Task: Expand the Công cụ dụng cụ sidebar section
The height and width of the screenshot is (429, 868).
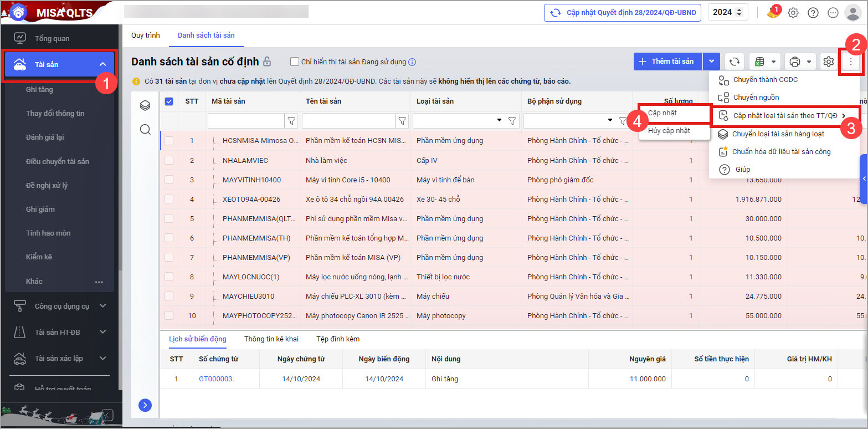Action: pyautogui.click(x=102, y=306)
